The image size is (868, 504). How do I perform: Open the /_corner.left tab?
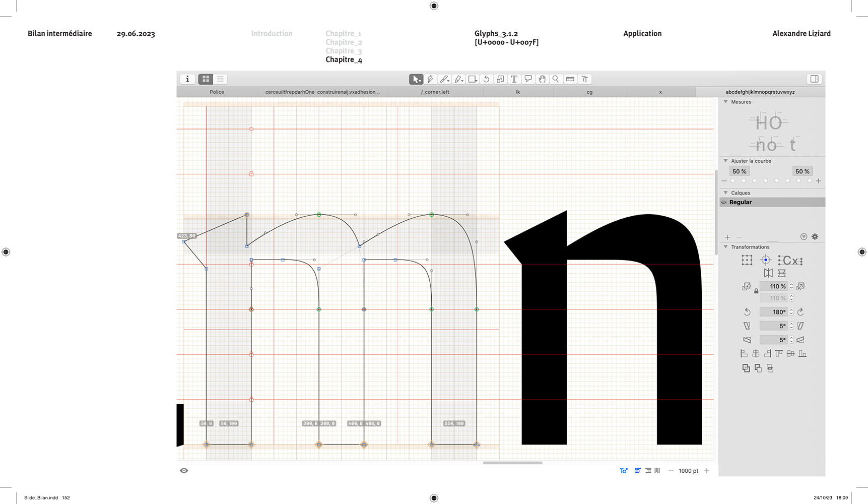point(435,92)
